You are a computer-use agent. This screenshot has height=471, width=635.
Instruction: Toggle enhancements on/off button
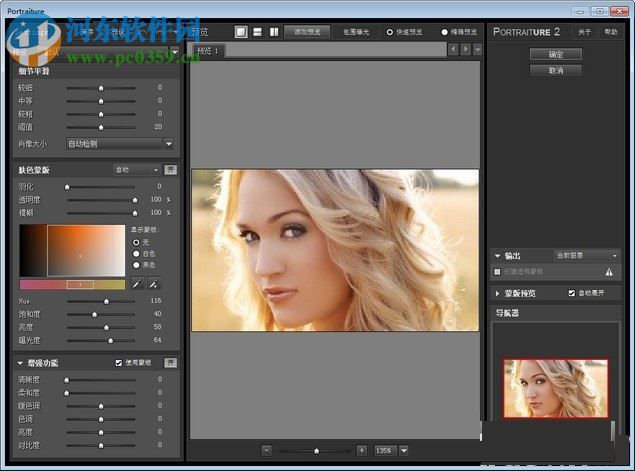170,362
